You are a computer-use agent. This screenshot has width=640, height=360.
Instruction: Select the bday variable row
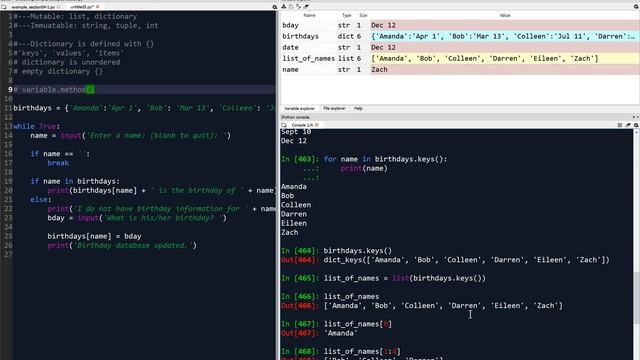click(x=460, y=25)
